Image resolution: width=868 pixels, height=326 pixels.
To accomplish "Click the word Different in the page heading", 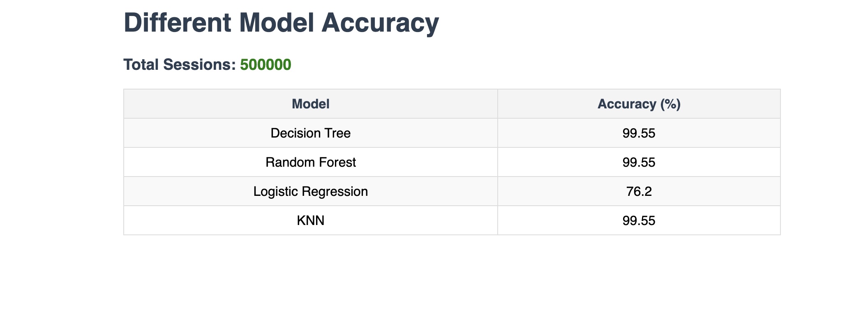I will [x=178, y=23].
